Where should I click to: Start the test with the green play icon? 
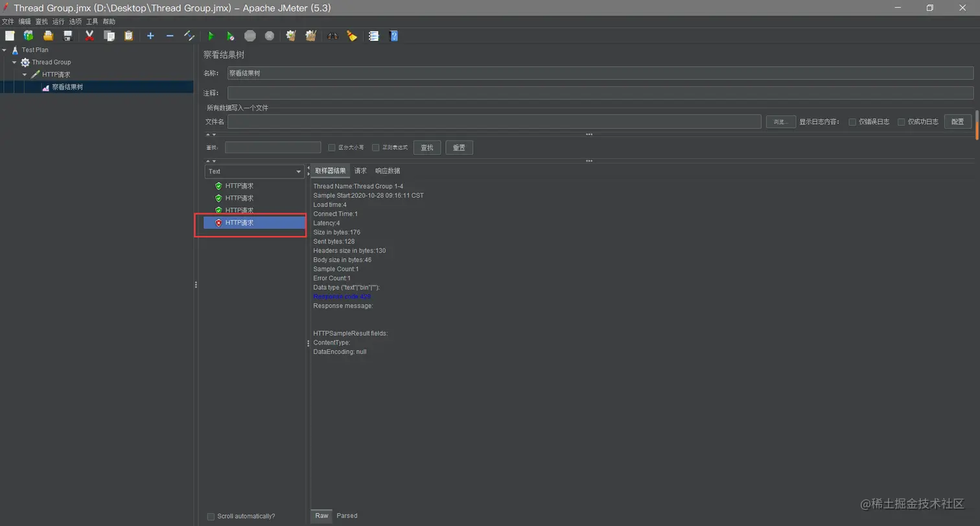click(211, 36)
